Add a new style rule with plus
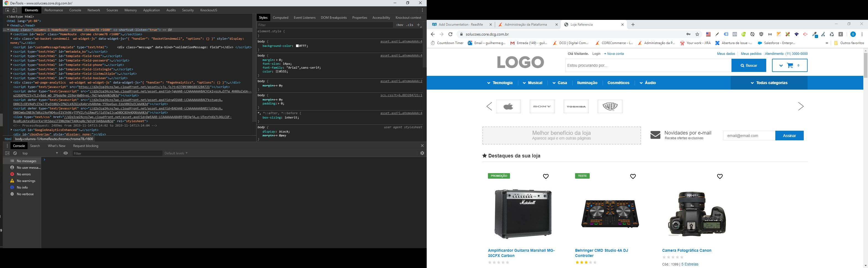Image resolution: width=868 pixels, height=268 pixels. coord(419,25)
